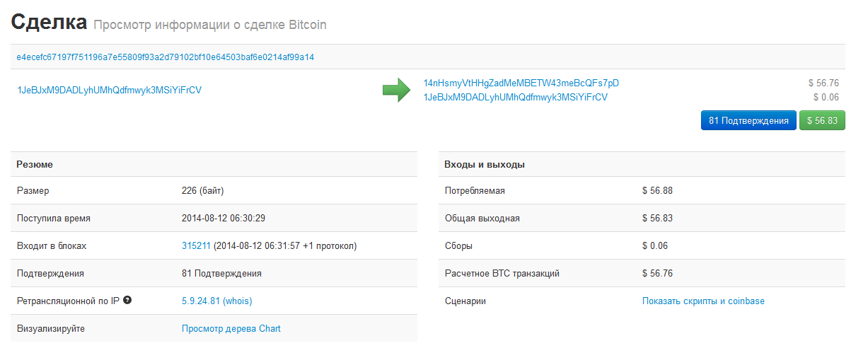The width and height of the screenshot is (868, 348).
Task: Open Просмотр дерева Chart link
Action: click(231, 329)
